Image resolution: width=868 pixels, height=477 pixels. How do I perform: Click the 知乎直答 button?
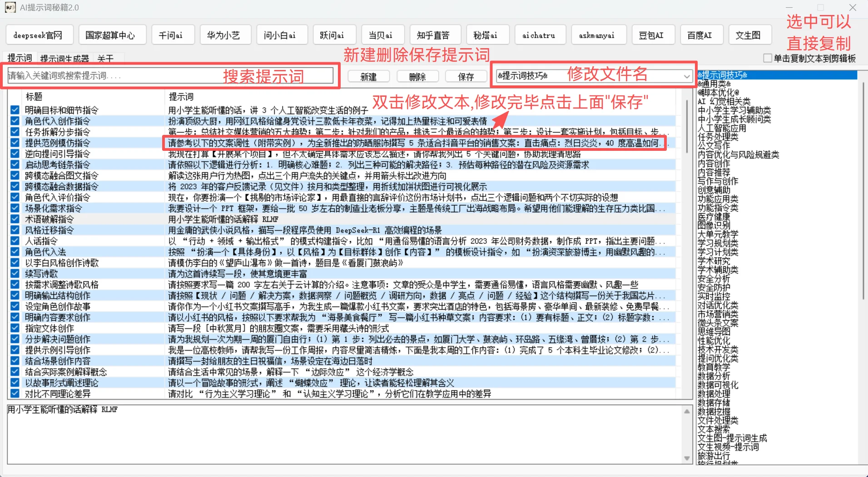(433, 35)
